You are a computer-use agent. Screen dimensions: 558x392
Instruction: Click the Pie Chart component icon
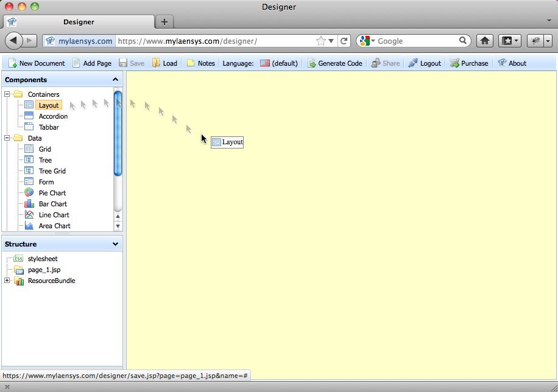(x=29, y=193)
